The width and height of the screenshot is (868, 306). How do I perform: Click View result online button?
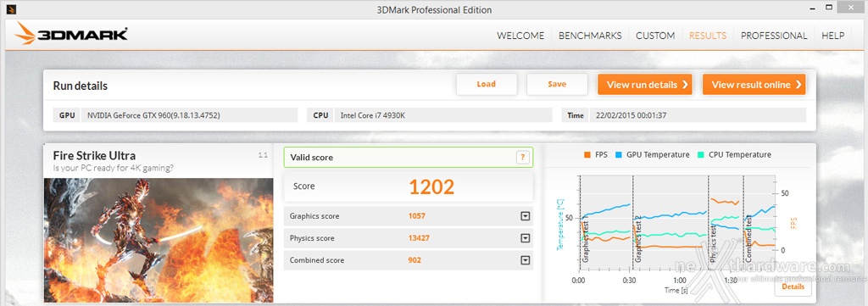click(x=754, y=85)
